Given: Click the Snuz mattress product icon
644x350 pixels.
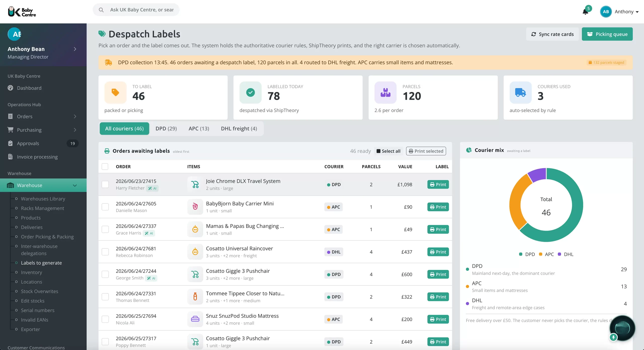Looking at the screenshot, I should pyautogui.click(x=195, y=319).
